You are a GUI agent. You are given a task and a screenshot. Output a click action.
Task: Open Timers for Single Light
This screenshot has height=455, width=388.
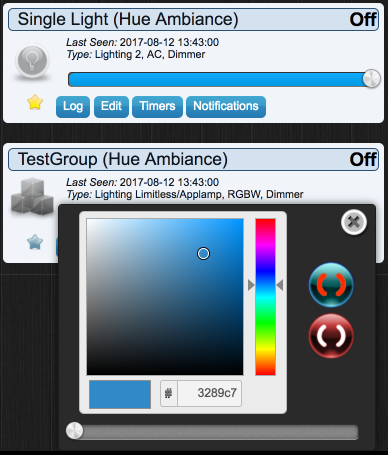157,107
